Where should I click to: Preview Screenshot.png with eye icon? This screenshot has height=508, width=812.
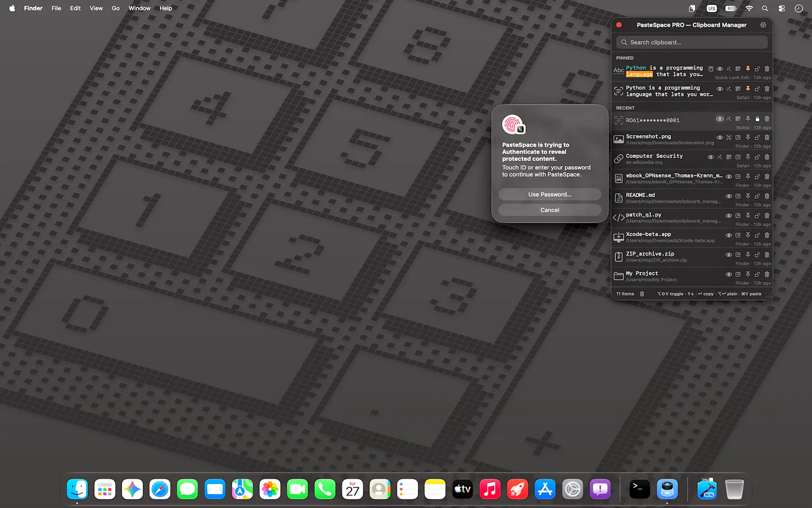[x=720, y=138]
